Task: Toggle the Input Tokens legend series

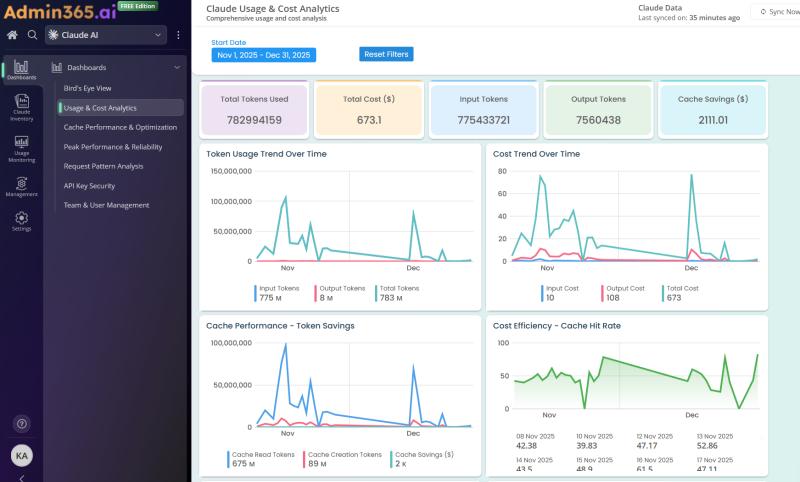Action: coord(277,293)
